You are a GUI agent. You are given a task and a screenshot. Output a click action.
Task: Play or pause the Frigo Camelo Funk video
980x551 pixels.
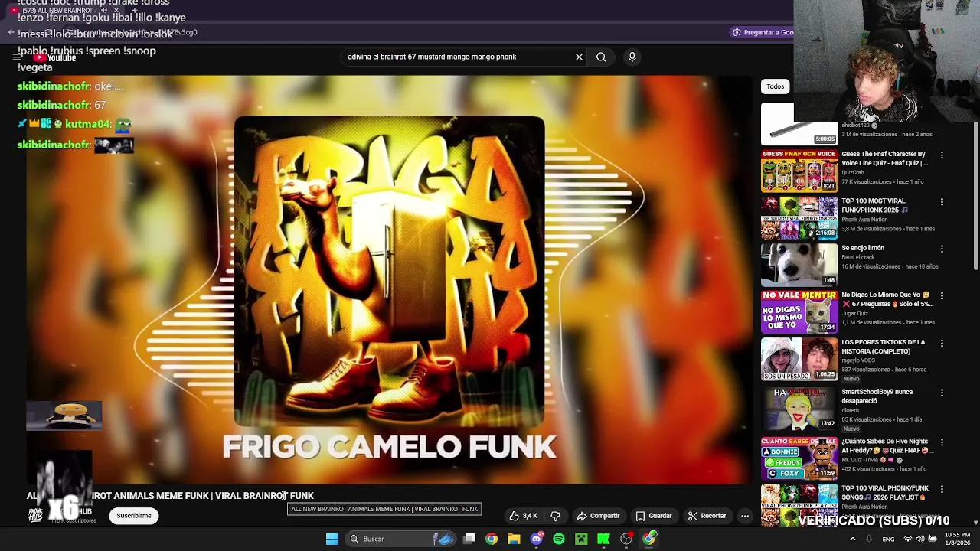389,279
